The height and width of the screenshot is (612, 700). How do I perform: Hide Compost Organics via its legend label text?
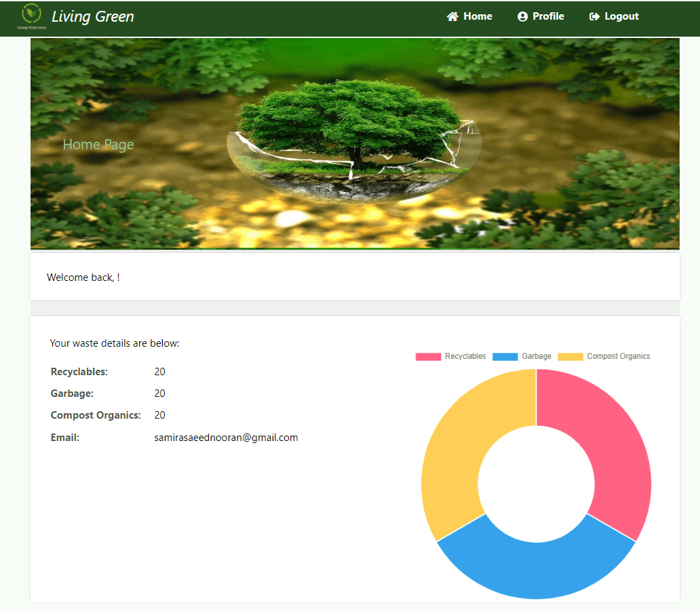(618, 357)
